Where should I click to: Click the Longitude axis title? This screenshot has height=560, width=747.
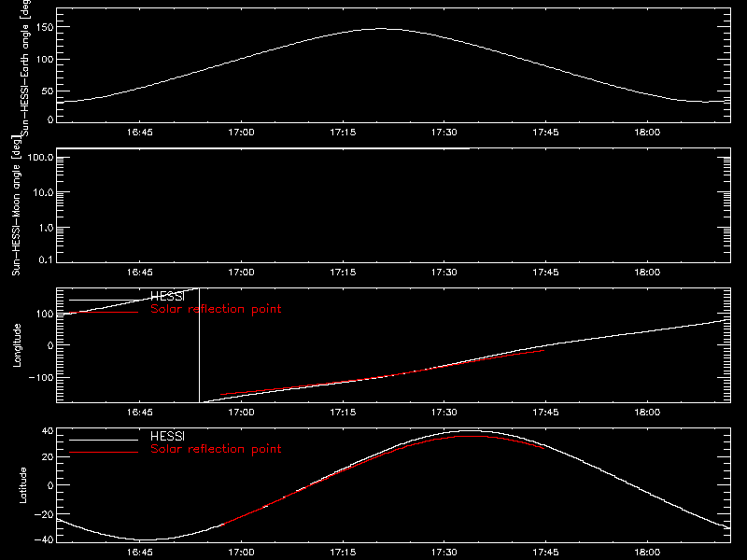pos(17,345)
